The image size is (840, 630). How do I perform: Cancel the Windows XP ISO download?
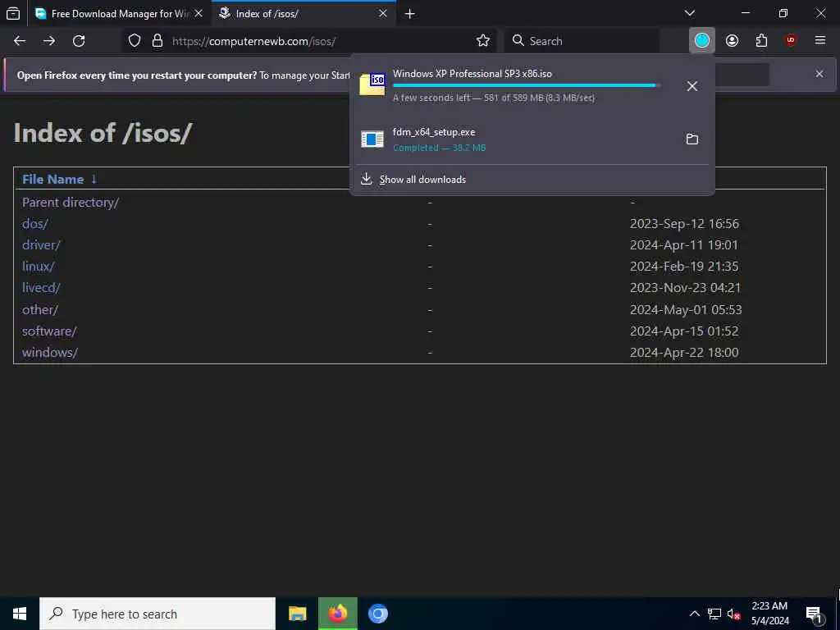[692, 85]
